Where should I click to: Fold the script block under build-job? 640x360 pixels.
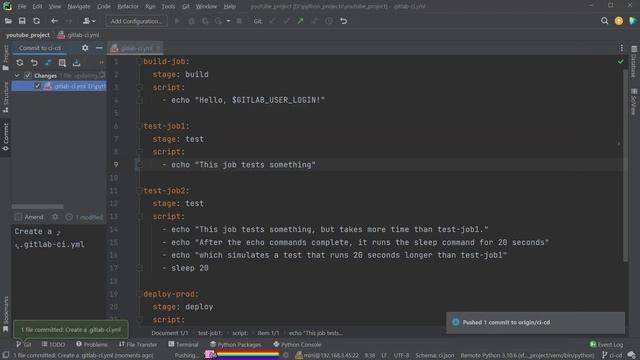(140, 87)
